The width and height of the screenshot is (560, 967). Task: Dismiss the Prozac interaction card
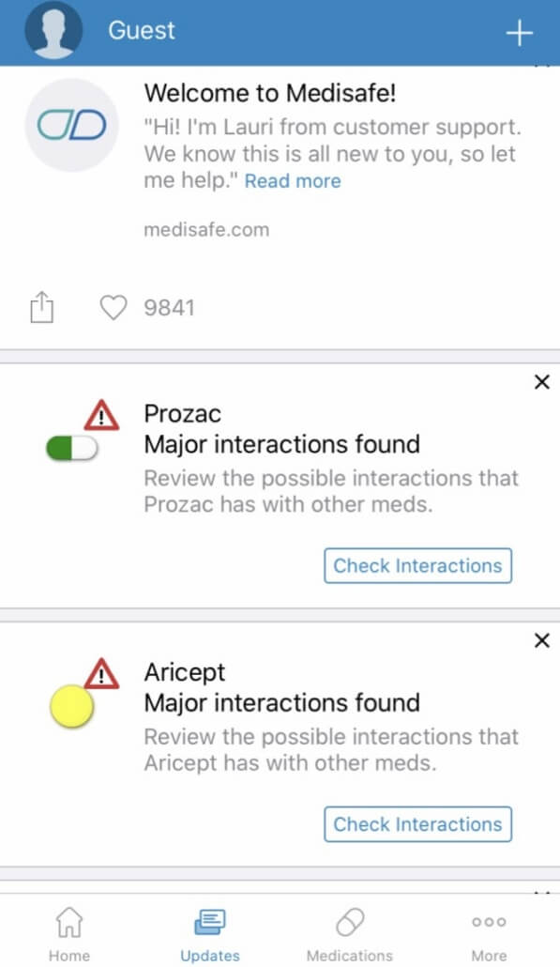pos(541,382)
